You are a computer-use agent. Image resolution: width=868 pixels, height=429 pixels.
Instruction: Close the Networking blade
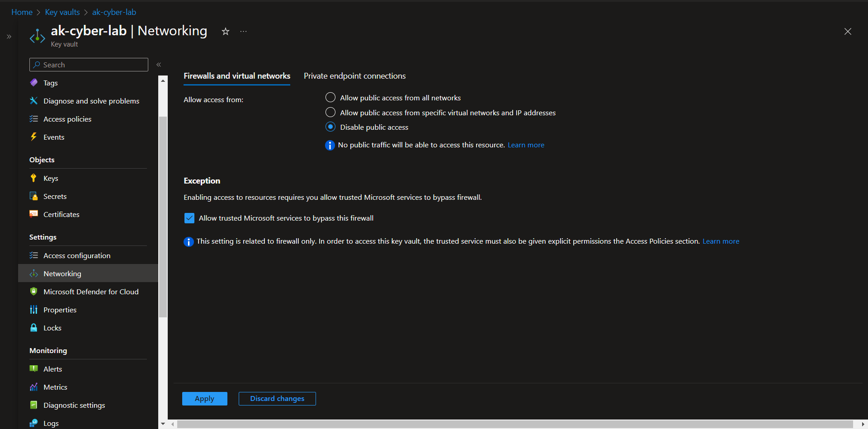(x=848, y=31)
